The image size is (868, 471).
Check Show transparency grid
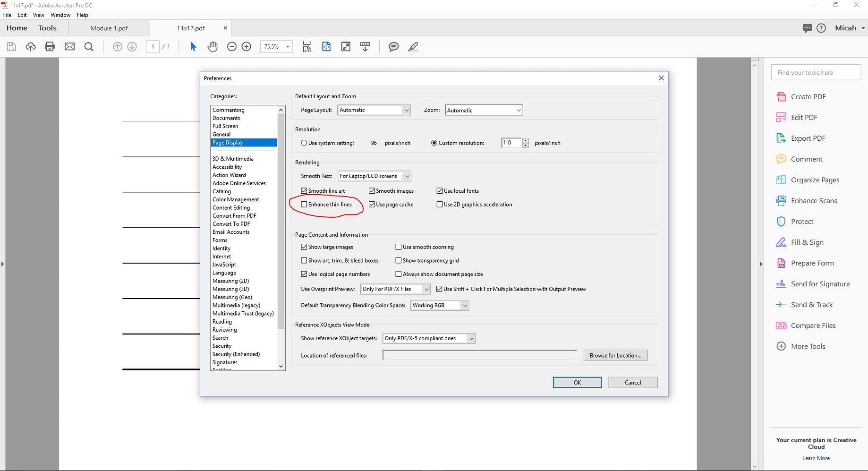coord(399,261)
